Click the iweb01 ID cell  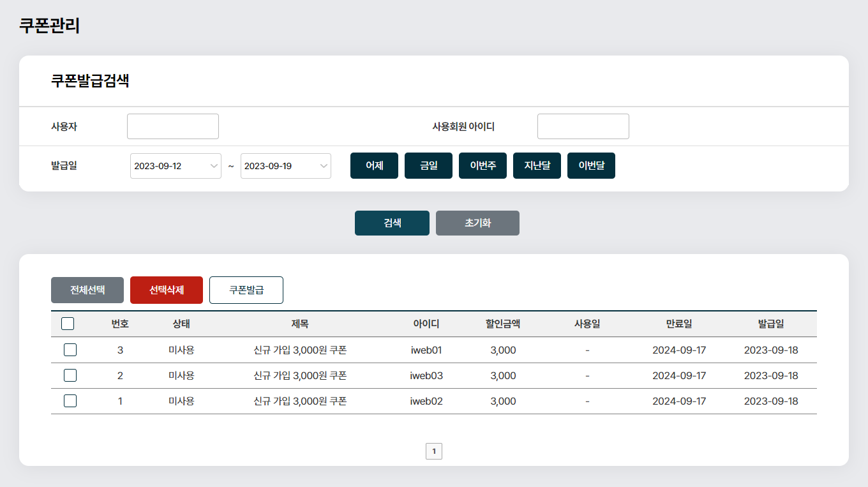tap(426, 350)
